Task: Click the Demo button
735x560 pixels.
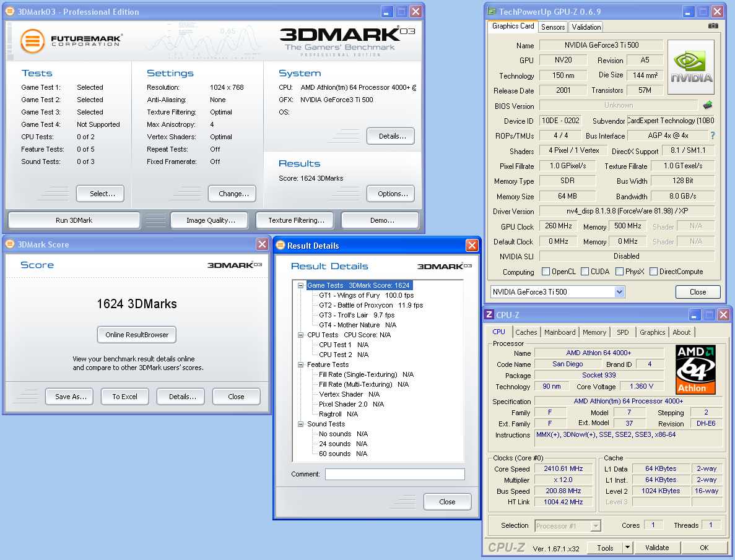Action: (x=381, y=220)
